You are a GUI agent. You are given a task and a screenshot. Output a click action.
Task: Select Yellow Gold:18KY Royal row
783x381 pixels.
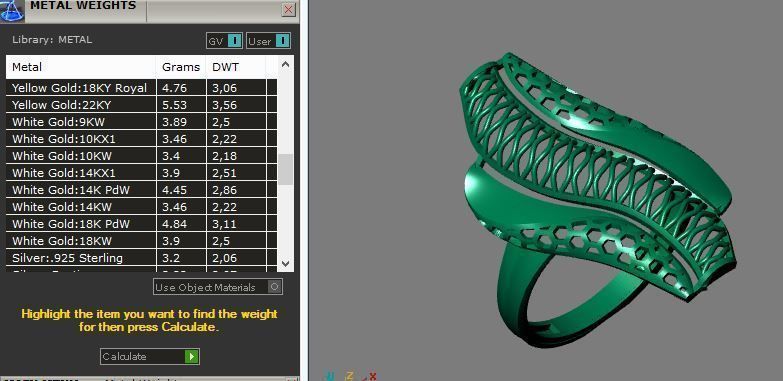pyautogui.click(x=141, y=88)
